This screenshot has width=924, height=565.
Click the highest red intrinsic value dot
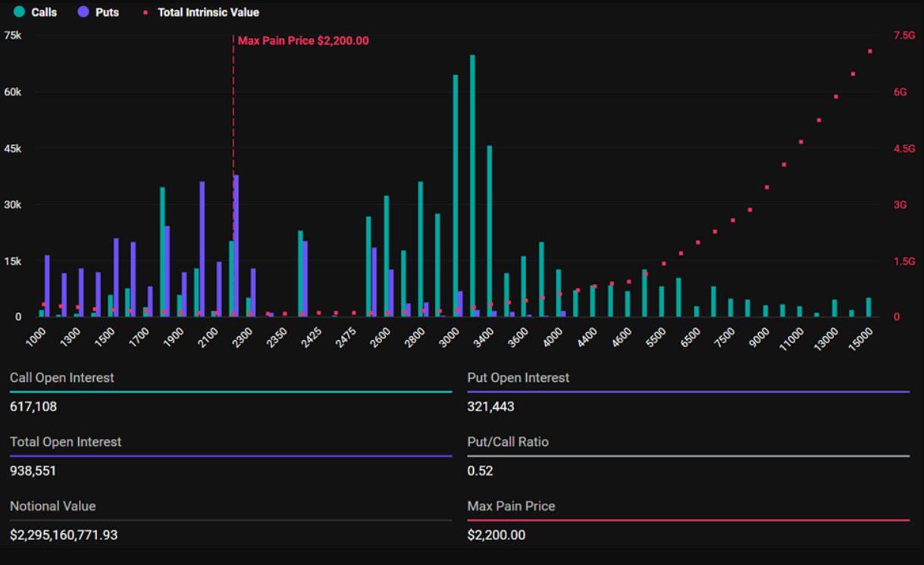click(x=869, y=52)
